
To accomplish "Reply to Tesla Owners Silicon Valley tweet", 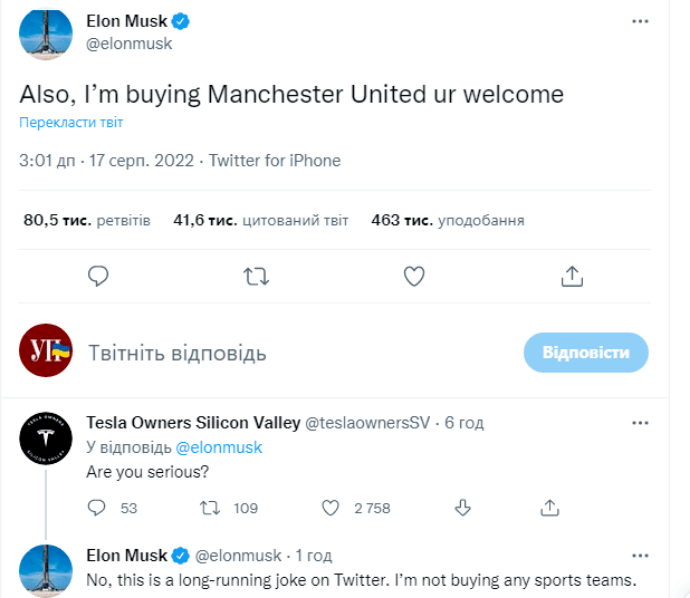I will pos(97,508).
